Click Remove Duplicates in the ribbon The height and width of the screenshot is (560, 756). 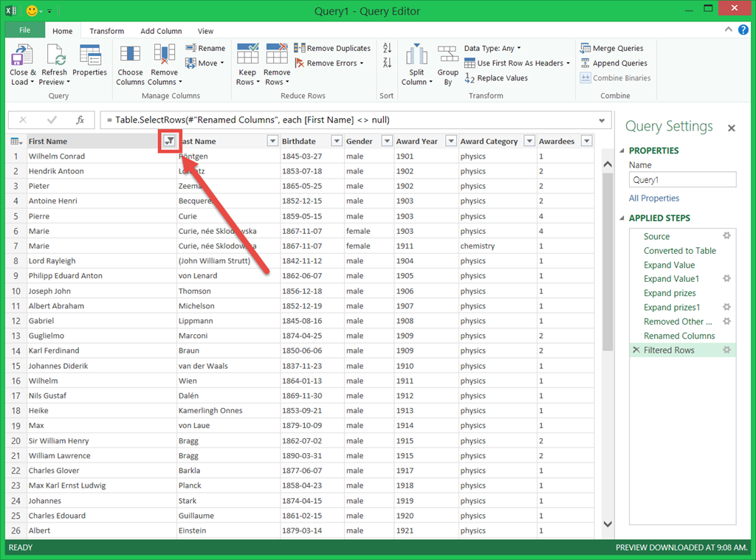click(x=332, y=49)
